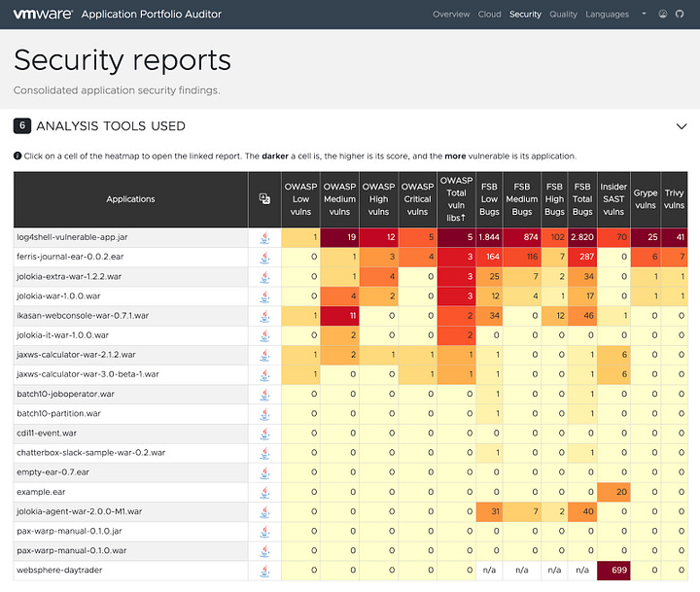Screen dimensions: 700x592
Task: Click Java icon for pax-warp-manual-0.1.0.jar
Action: pyautogui.click(x=264, y=532)
